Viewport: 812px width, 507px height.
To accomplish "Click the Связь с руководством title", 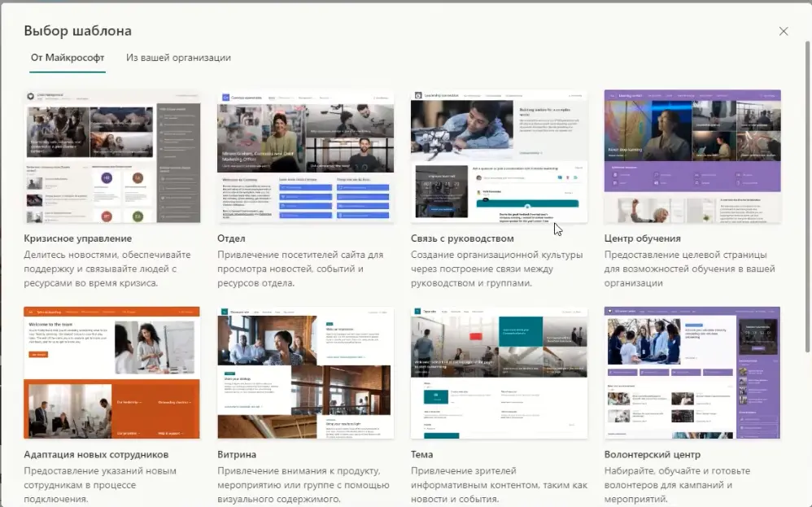I will coord(462,238).
